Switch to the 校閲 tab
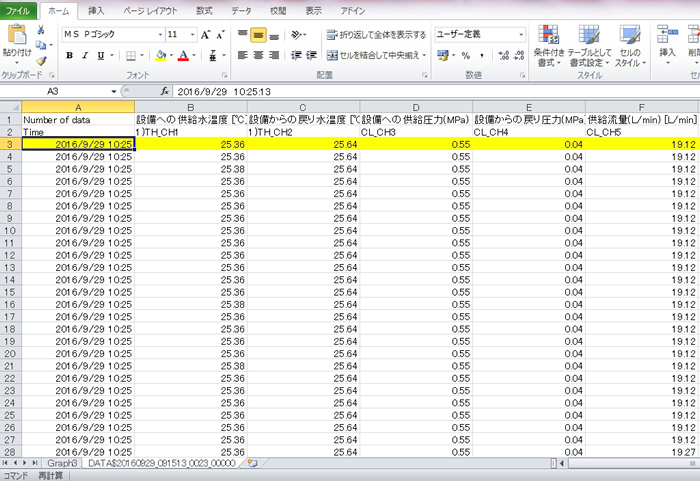Image resolution: width=700 pixels, height=481 pixels. 278,11
